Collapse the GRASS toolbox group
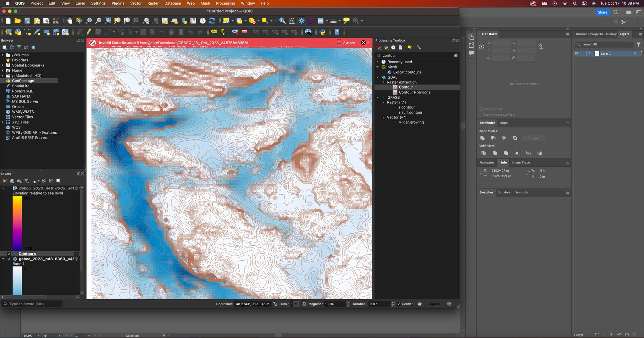The height and width of the screenshot is (338, 644). pyautogui.click(x=378, y=97)
